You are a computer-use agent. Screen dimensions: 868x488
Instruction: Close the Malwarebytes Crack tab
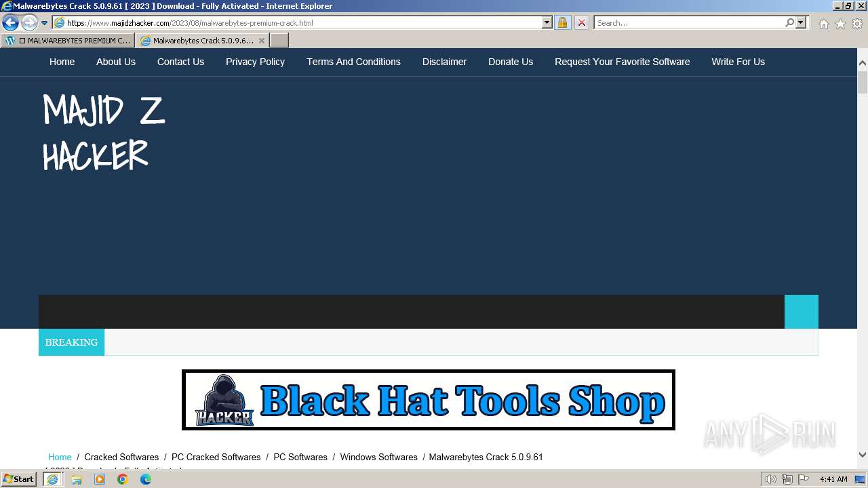(262, 41)
